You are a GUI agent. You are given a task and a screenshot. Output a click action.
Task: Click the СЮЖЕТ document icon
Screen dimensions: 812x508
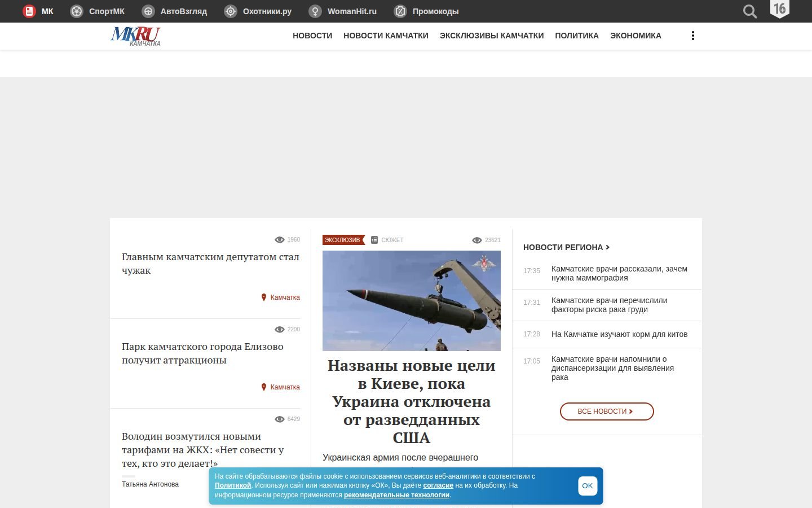(374, 240)
